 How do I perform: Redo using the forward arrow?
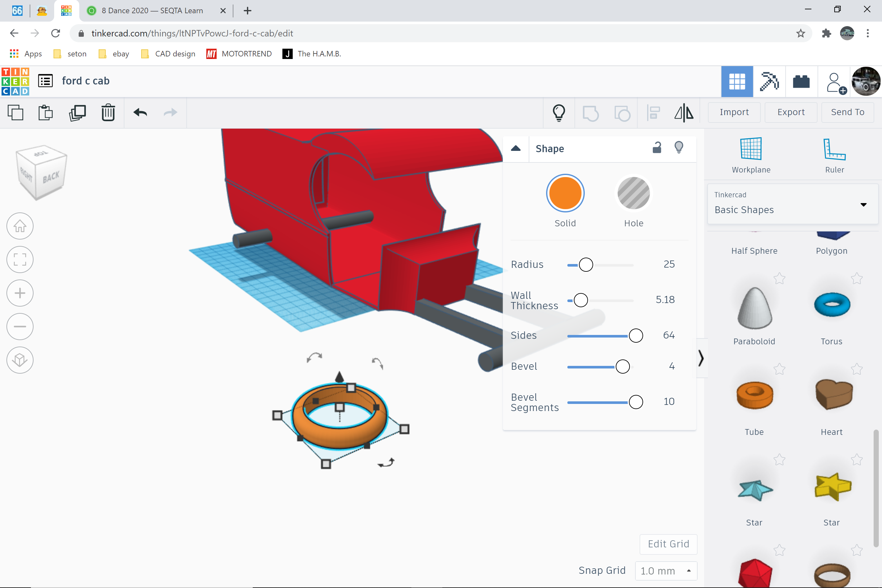point(171,113)
